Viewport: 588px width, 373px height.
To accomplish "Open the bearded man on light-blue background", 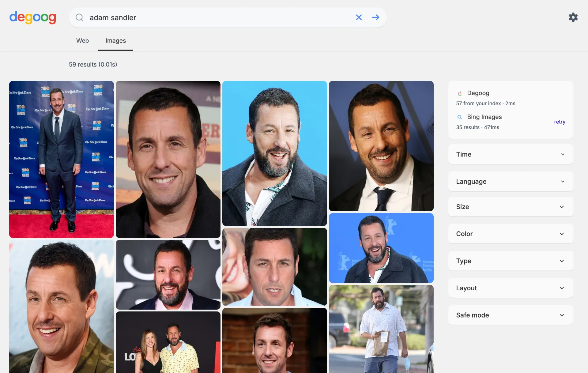I will (275, 153).
